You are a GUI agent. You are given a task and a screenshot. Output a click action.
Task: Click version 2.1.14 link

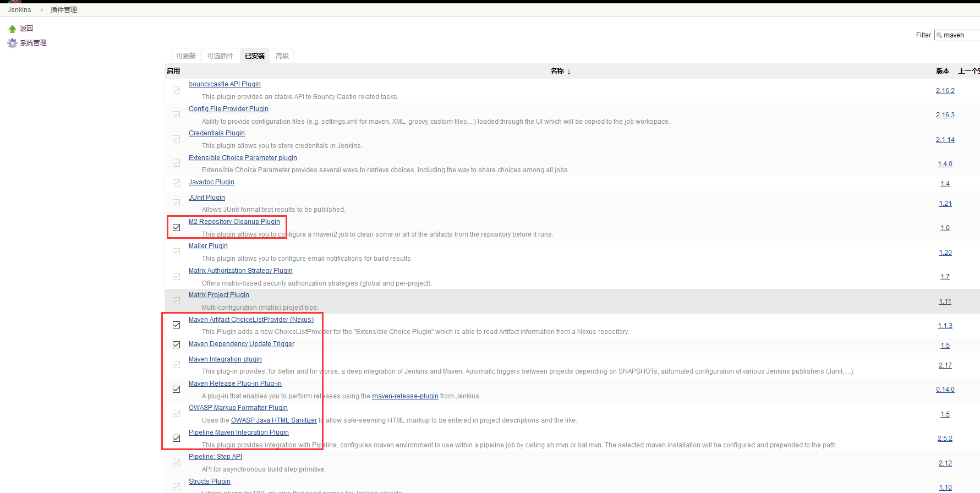pos(945,140)
